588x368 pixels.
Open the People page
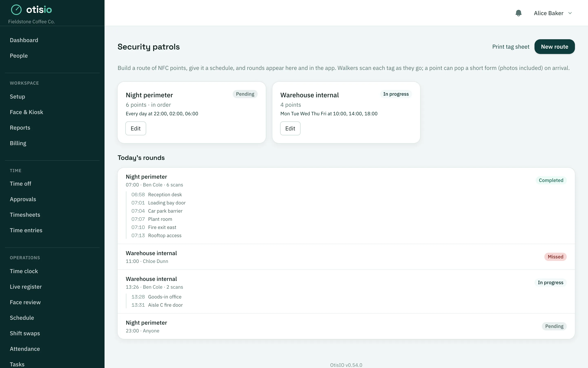point(19,56)
